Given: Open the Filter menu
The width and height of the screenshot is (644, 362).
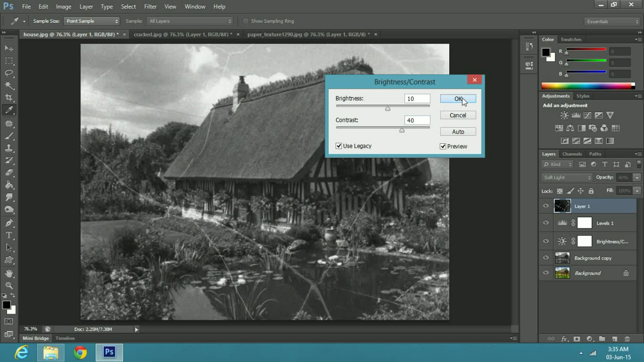Looking at the screenshot, I should pyautogui.click(x=150, y=7).
